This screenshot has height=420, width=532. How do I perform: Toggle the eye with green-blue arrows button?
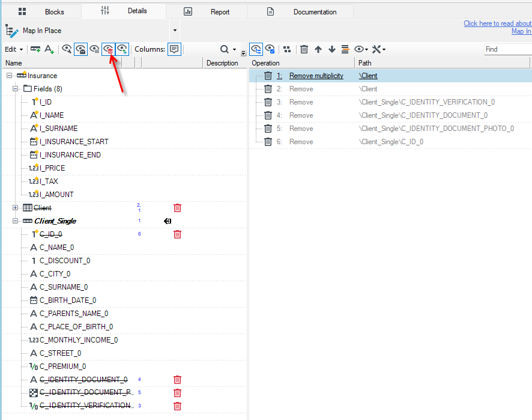[x=122, y=49]
